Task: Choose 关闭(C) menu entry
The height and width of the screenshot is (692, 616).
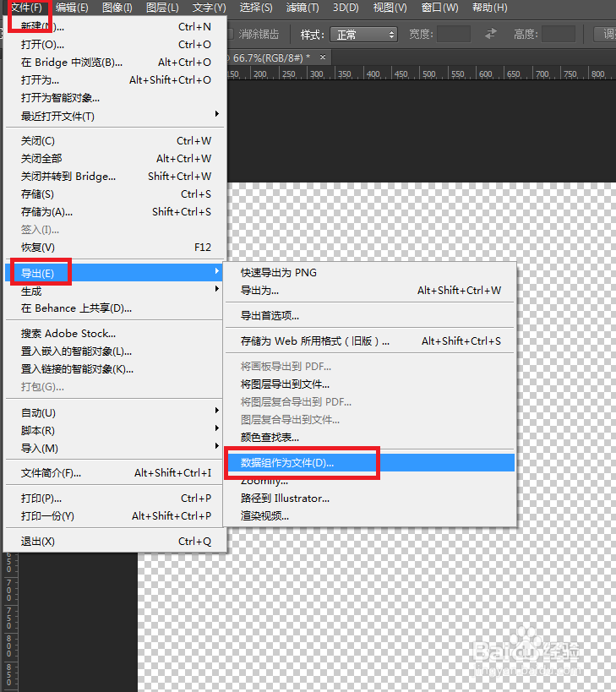Action: [115, 141]
